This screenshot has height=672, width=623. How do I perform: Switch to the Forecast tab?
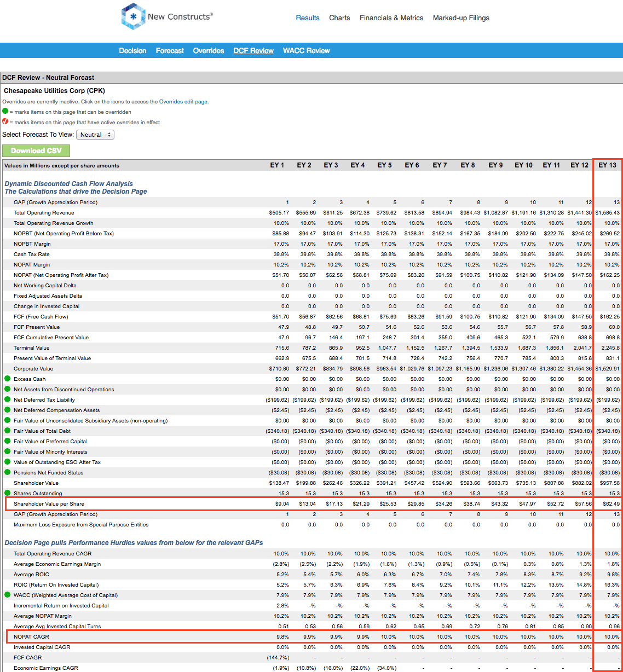pos(170,50)
